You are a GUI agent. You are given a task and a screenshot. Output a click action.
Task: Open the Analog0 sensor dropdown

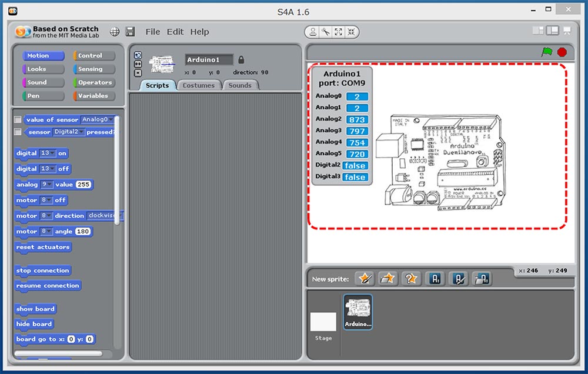click(98, 119)
